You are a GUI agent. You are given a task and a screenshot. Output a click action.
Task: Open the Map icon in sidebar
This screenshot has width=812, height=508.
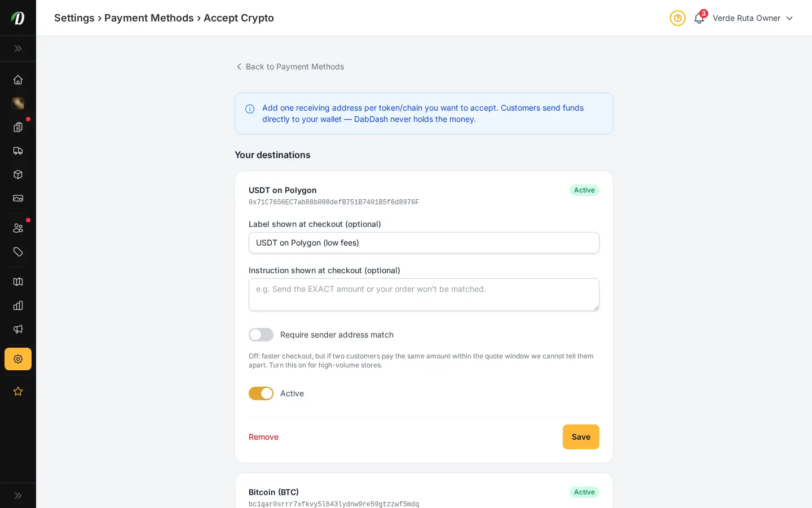pyautogui.click(x=18, y=282)
